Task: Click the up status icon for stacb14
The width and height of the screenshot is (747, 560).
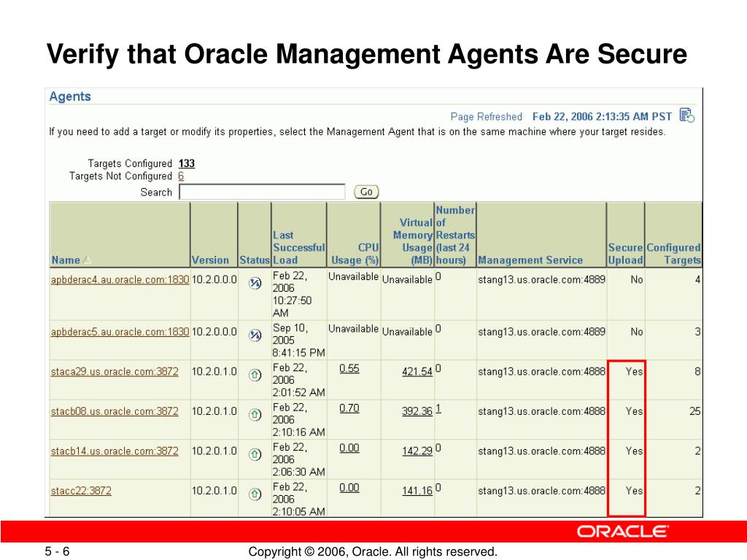Action: click(x=255, y=455)
